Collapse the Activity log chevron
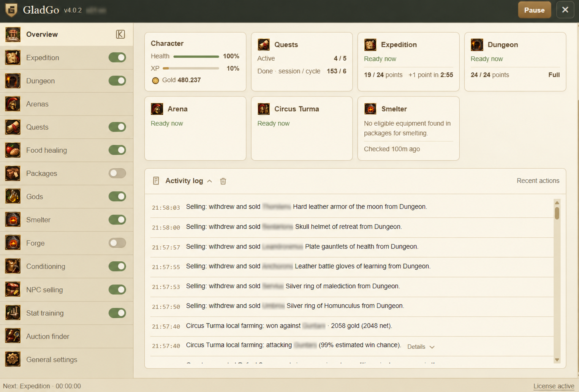Screen dimensions: 579x392 point(209,181)
